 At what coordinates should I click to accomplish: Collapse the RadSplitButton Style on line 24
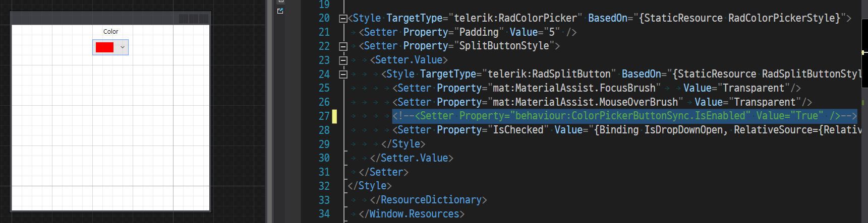(x=343, y=75)
